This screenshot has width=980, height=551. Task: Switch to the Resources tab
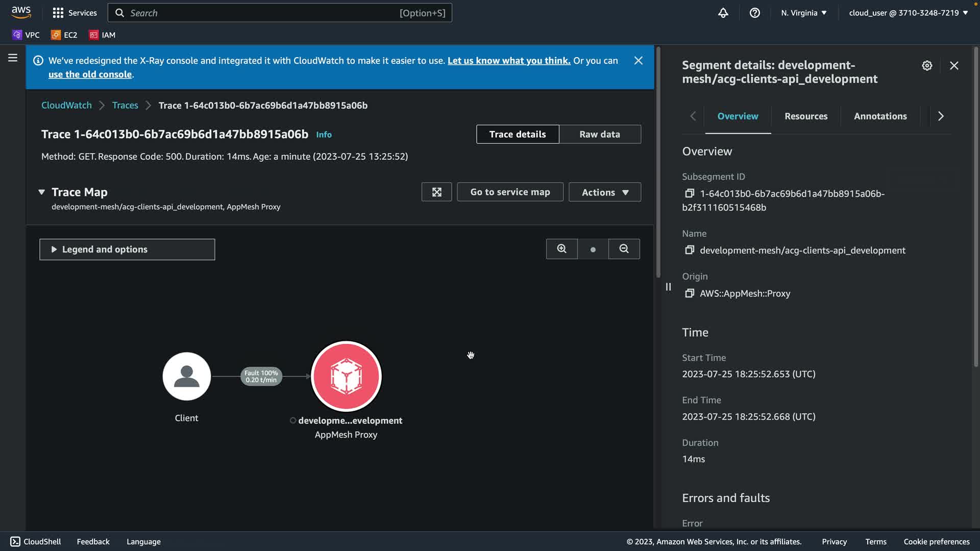805,116
